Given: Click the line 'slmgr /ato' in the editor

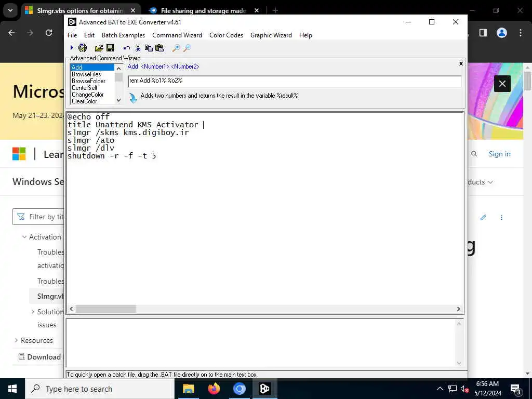Looking at the screenshot, I should tap(91, 140).
